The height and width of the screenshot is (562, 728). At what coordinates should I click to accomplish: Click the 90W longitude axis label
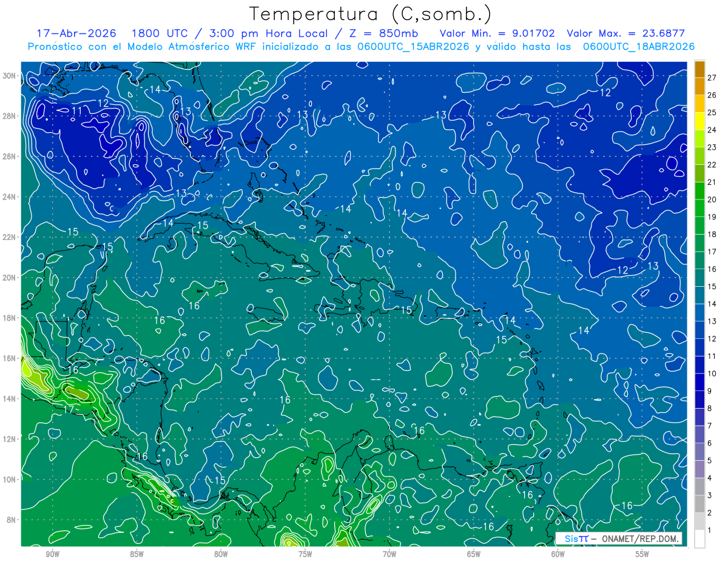[52, 554]
